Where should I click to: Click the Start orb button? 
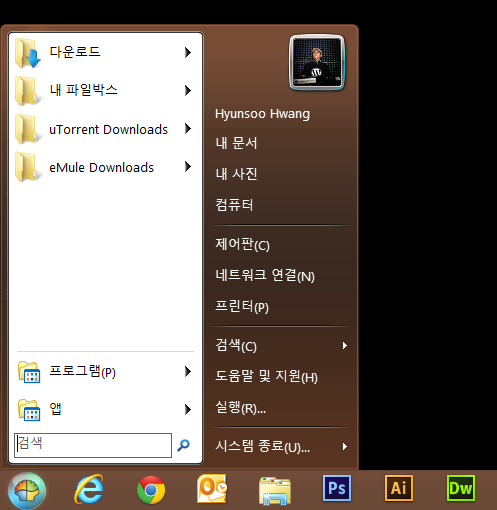click(27, 490)
